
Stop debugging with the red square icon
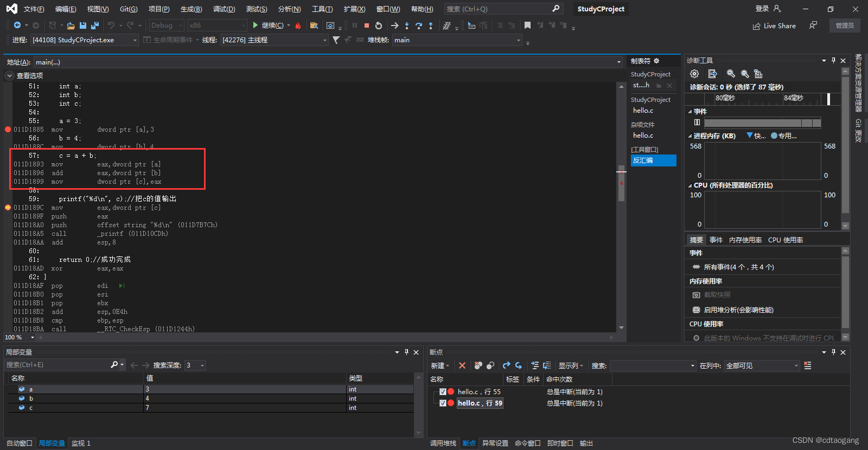point(367,25)
